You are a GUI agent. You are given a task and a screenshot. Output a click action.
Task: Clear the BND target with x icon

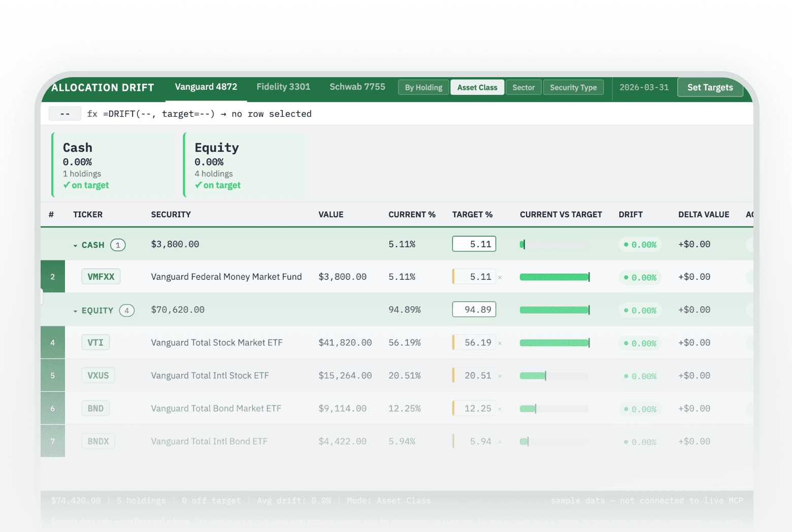tap(500, 409)
